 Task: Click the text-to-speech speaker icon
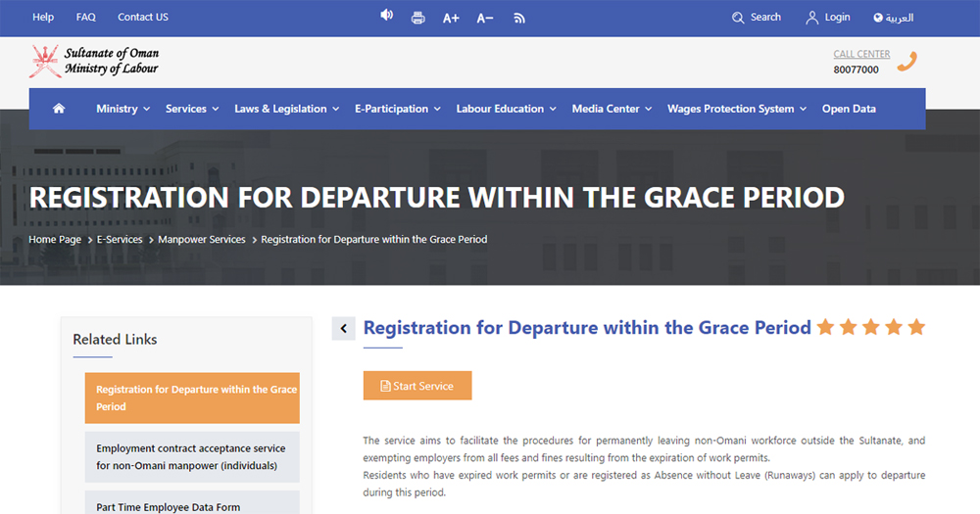pyautogui.click(x=387, y=15)
